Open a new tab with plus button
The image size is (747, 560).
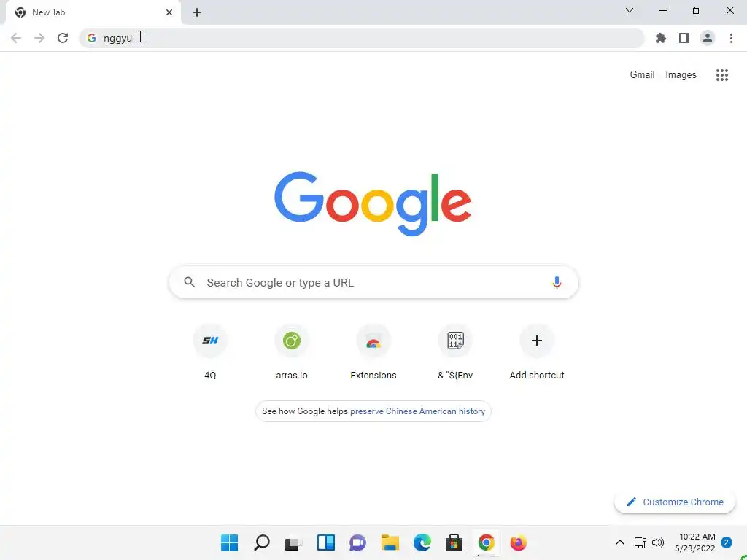point(197,12)
